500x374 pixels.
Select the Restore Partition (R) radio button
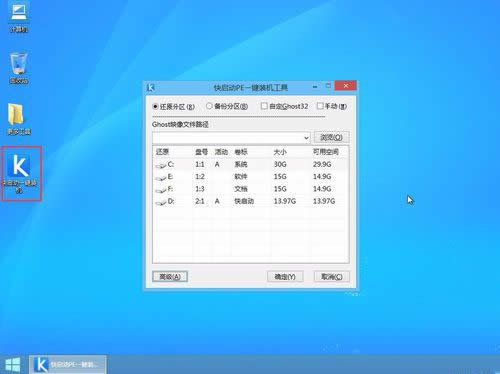[155, 106]
